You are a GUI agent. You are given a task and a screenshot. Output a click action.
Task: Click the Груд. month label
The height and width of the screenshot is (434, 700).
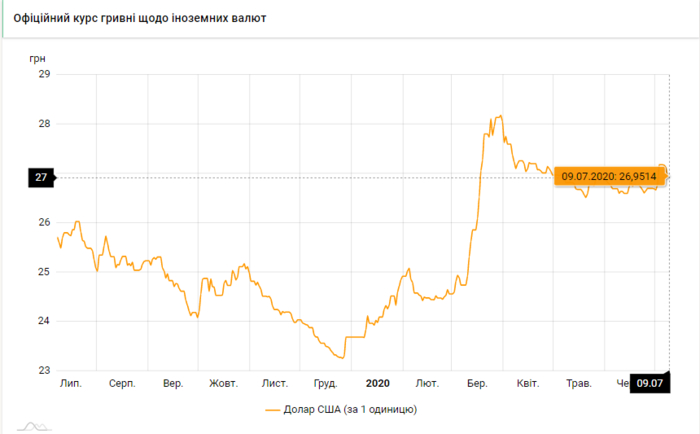pyautogui.click(x=325, y=383)
